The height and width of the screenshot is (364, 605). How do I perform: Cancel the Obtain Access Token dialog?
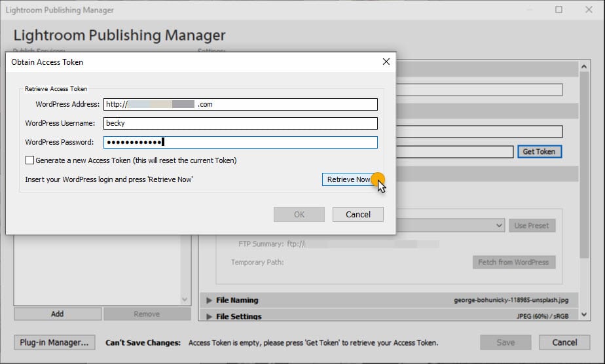click(358, 214)
